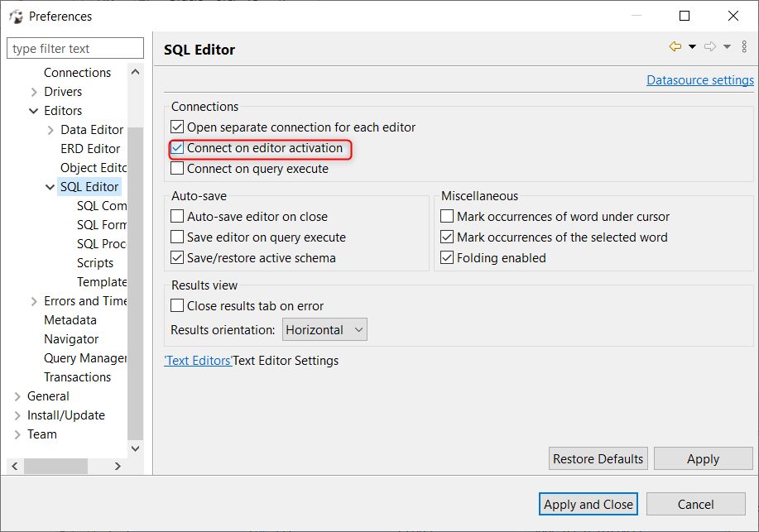
Task: Expand the Drivers tree node
Action: (34, 92)
